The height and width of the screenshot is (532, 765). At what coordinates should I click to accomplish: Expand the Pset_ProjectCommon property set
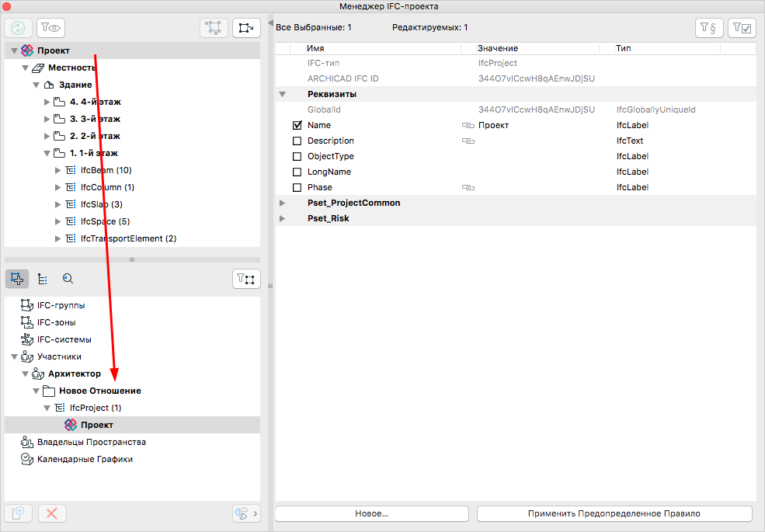283,203
